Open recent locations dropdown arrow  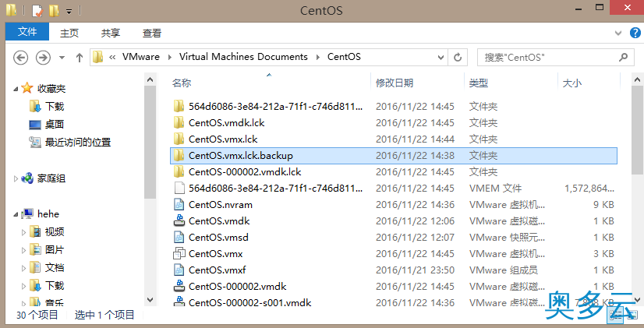click(x=62, y=58)
